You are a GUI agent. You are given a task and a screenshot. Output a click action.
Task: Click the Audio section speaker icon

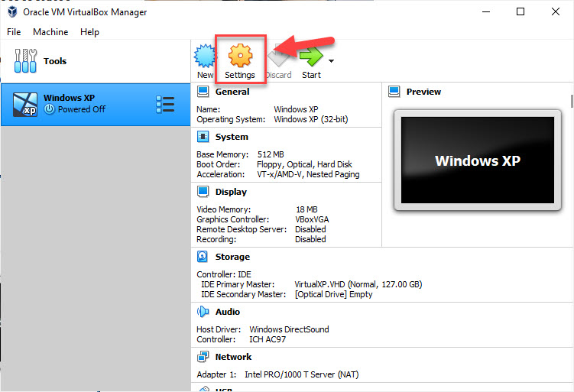click(203, 312)
